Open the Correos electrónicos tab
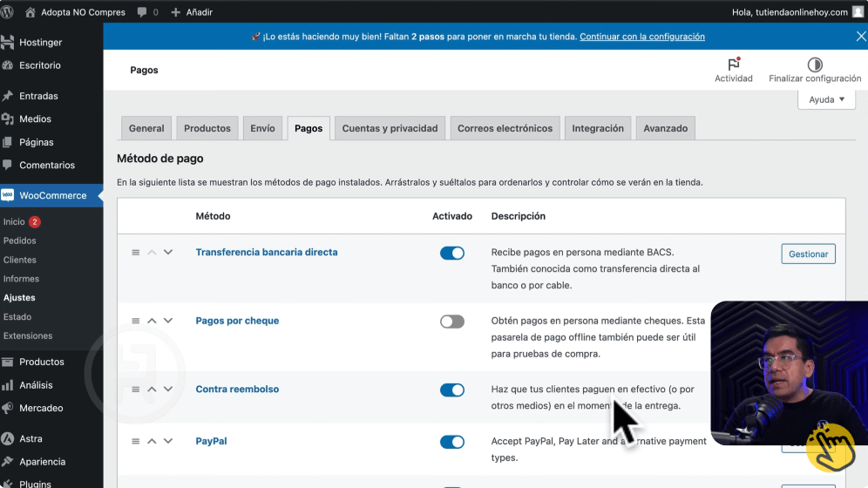 point(505,128)
